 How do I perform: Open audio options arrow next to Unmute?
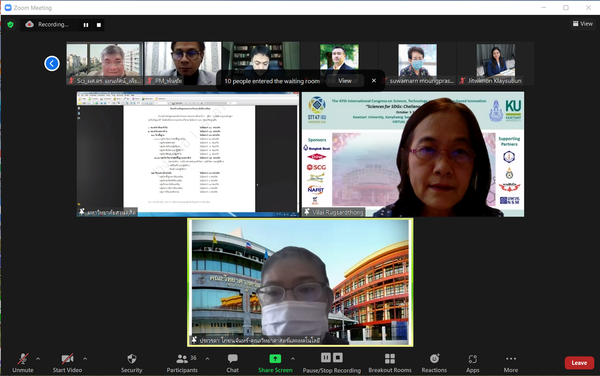pyautogui.click(x=38, y=359)
